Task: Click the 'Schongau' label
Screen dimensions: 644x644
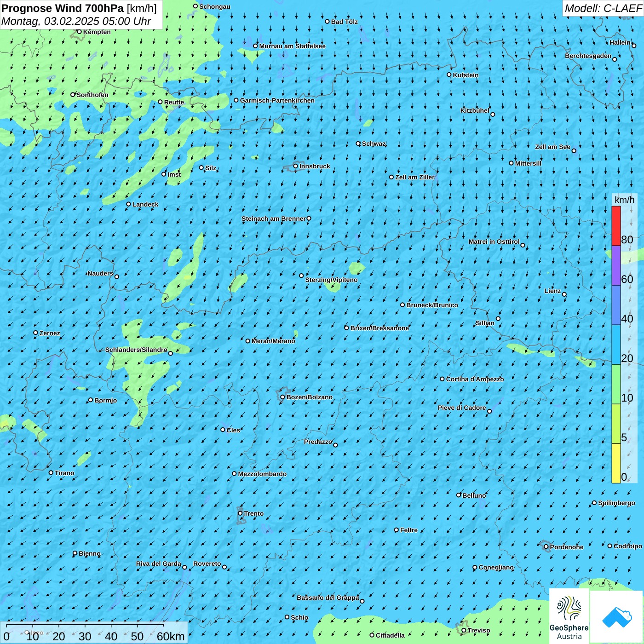Action: point(215,6)
